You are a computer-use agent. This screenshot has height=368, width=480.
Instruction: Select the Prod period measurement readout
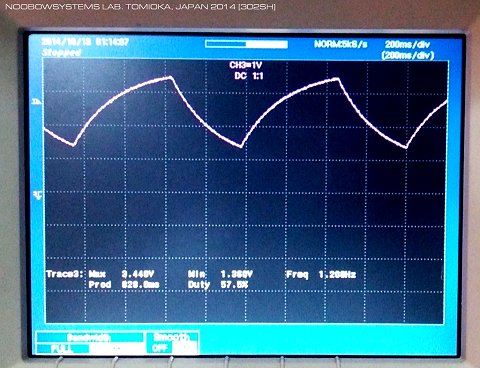pos(124,285)
